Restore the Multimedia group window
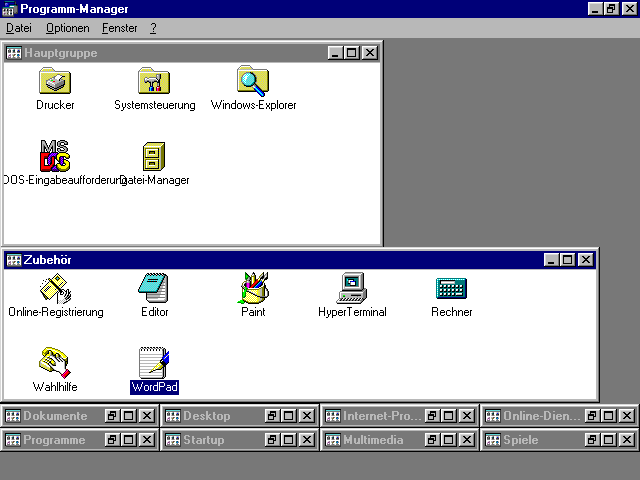Screen dimensions: 640x480 431,440
